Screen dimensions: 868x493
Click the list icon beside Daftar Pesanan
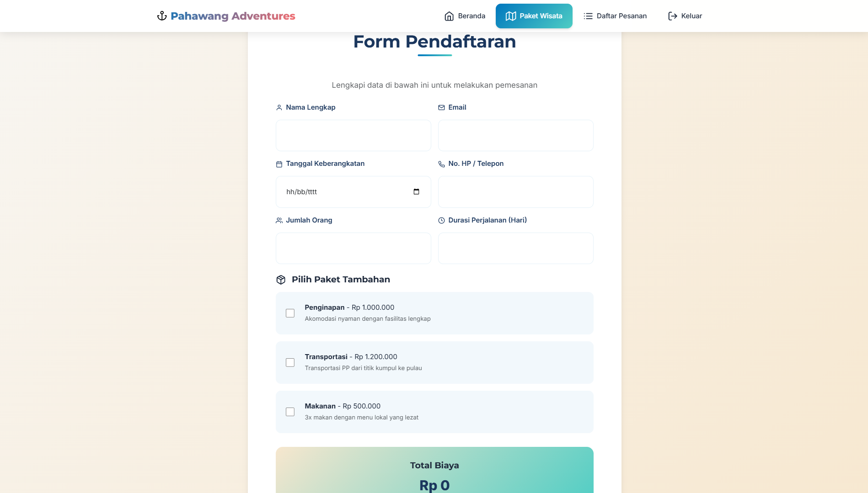588,16
